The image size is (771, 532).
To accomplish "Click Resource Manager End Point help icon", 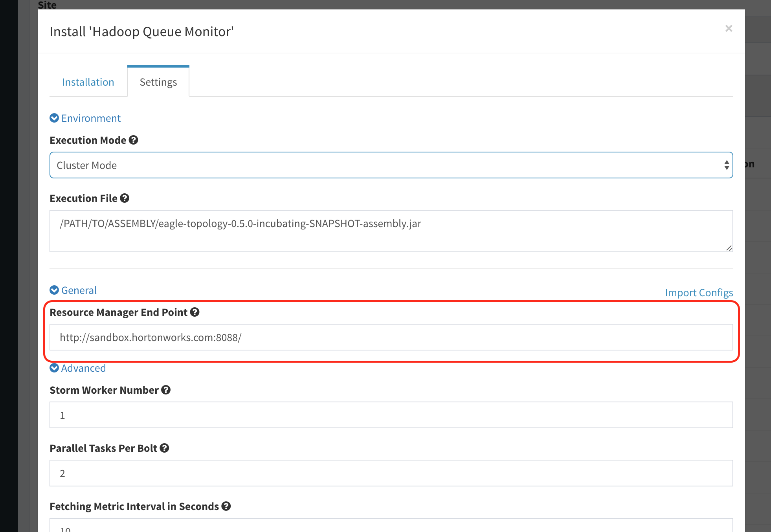I will (195, 312).
